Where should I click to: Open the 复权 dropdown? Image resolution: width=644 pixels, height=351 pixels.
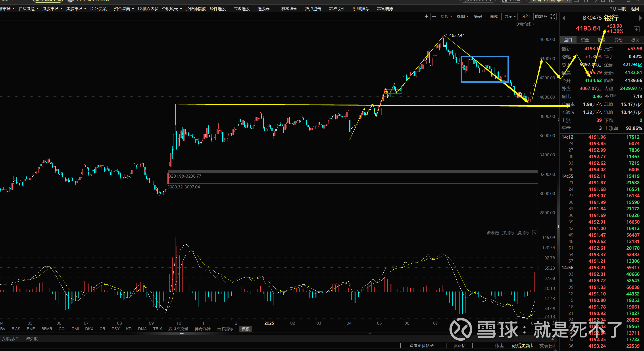(446, 17)
